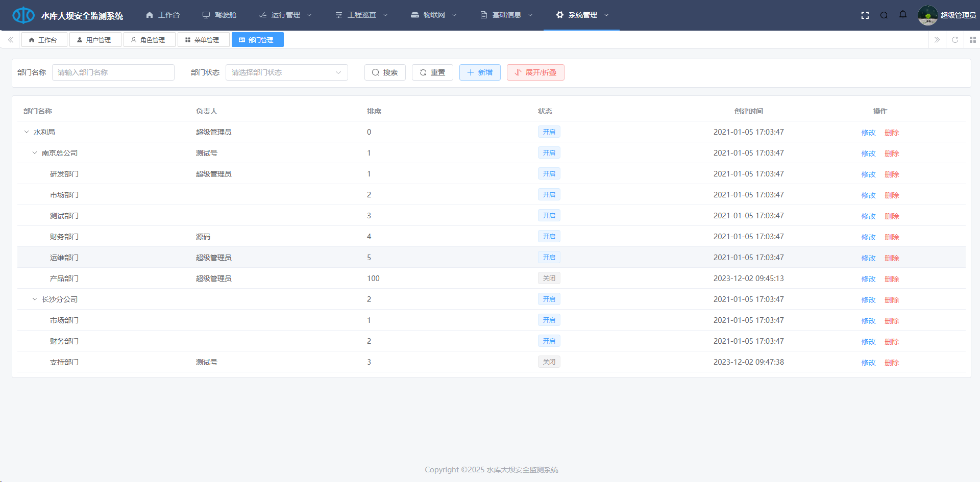980x482 pixels.
Task: Click 修改 for 长沙分公司
Action: [x=868, y=300]
